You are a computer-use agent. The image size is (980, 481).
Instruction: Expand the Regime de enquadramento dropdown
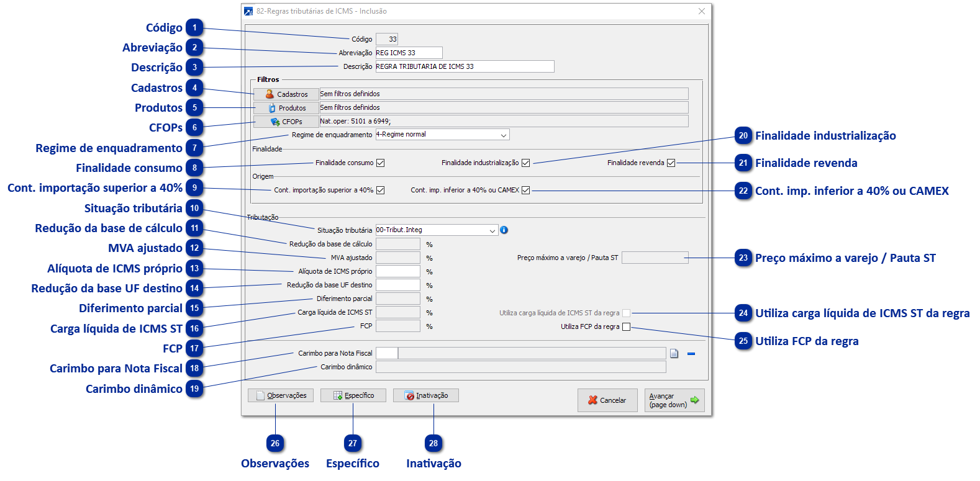(504, 135)
